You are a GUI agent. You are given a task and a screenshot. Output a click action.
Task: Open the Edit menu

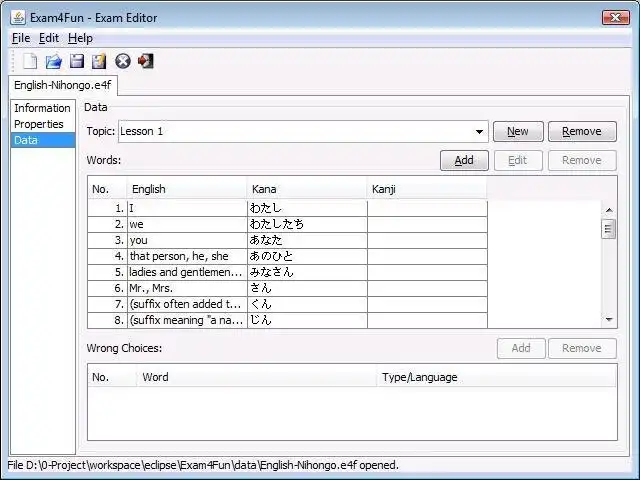[49, 38]
